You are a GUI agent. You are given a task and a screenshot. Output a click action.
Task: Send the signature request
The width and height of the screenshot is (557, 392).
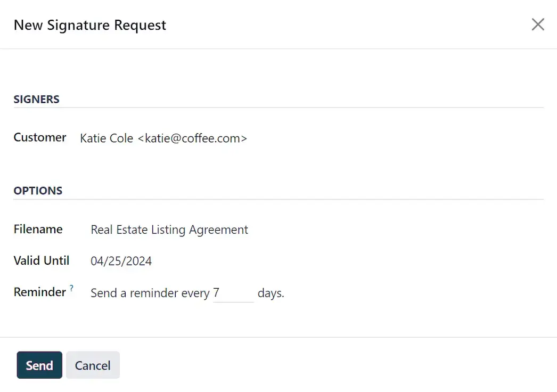39,365
